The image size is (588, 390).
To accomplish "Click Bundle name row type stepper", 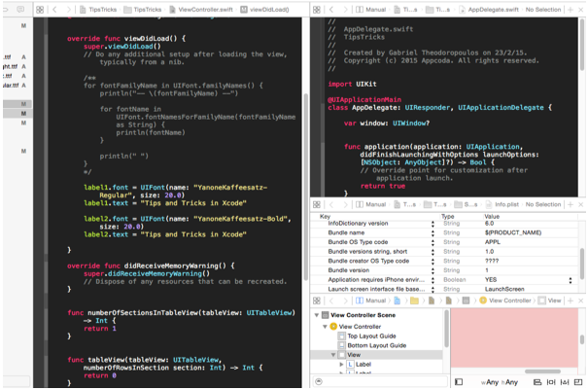I will coord(433,231).
